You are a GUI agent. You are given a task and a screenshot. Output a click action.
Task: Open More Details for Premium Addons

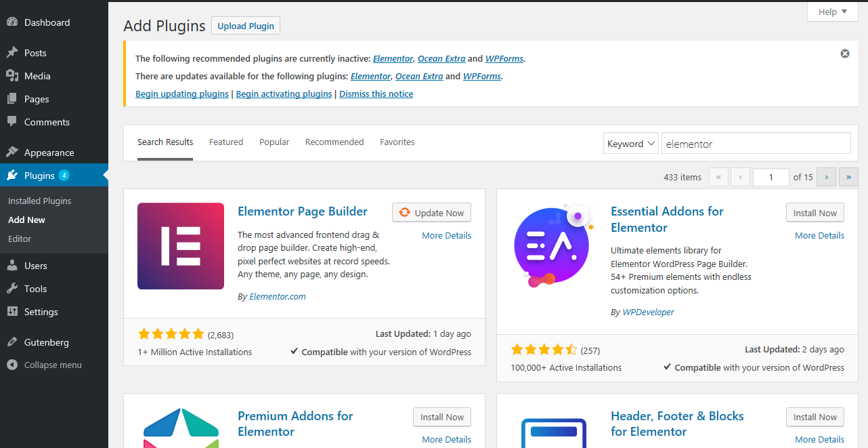(446, 439)
